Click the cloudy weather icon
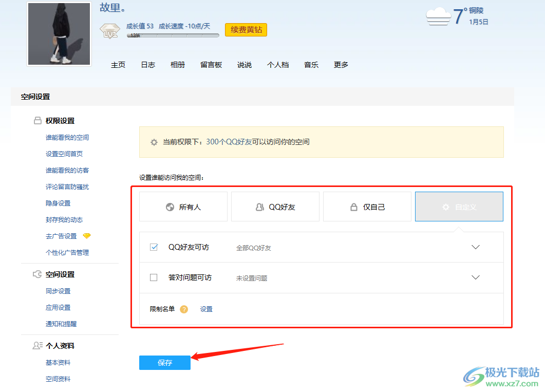Screen dimensions: 545x392 point(438,16)
